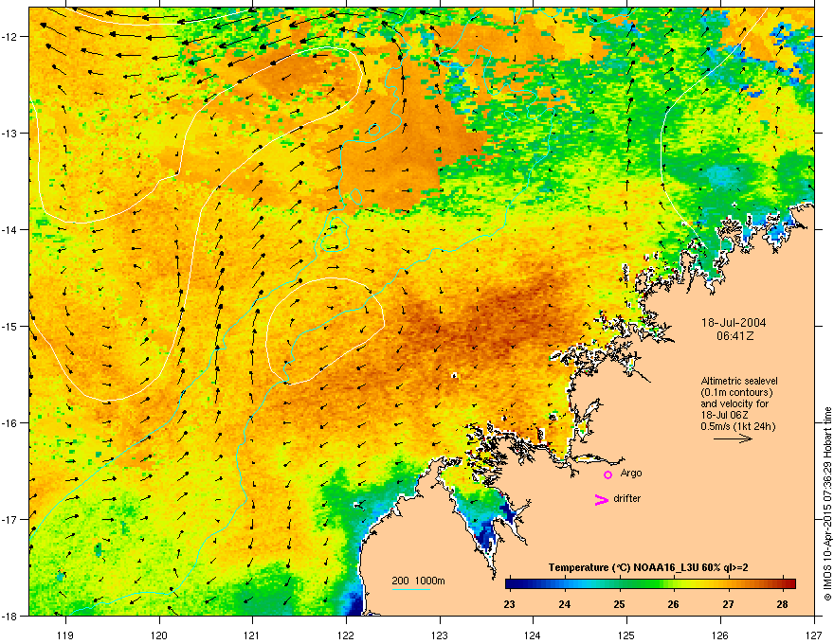Click the latitude label -13
The height and width of the screenshot is (644, 834).
pyautogui.click(x=10, y=134)
